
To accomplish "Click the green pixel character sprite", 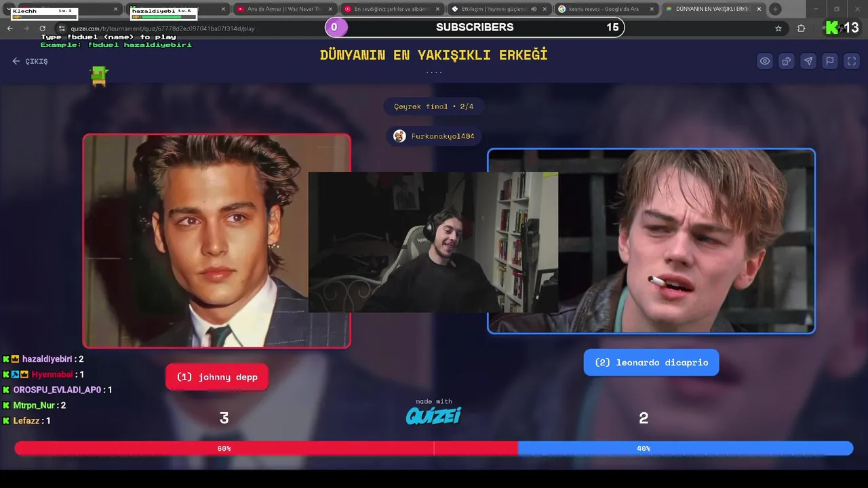I will 100,76.
